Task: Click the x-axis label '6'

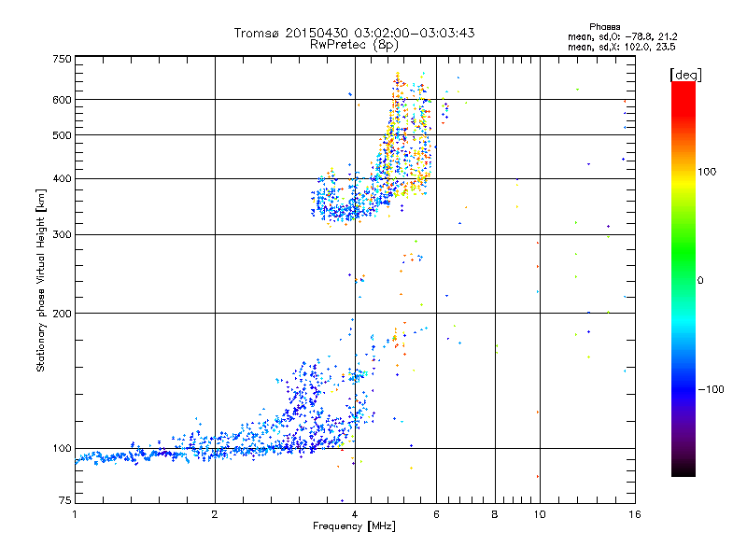Action: pyautogui.click(x=436, y=514)
